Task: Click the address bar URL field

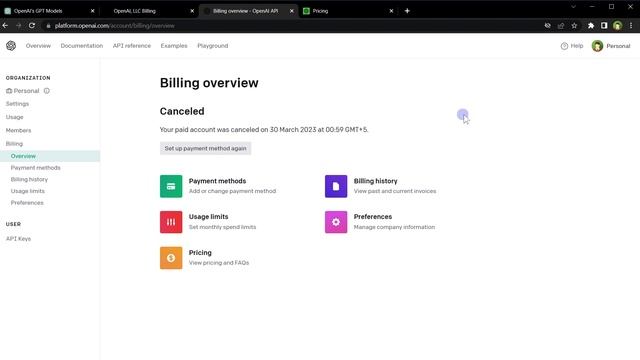Action: click(294, 26)
